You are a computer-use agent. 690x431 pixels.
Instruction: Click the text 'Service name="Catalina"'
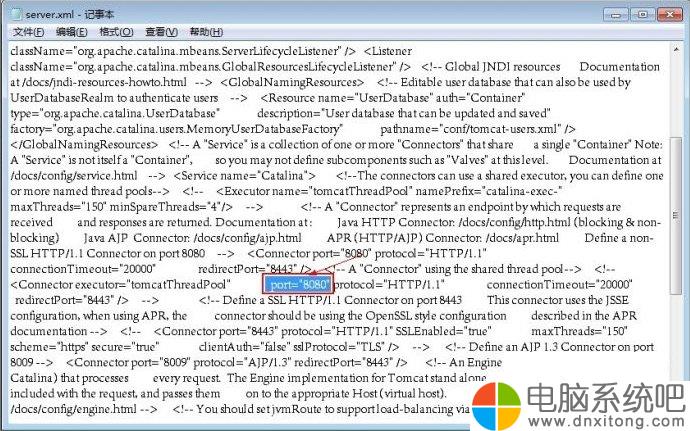[x=244, y=176]
